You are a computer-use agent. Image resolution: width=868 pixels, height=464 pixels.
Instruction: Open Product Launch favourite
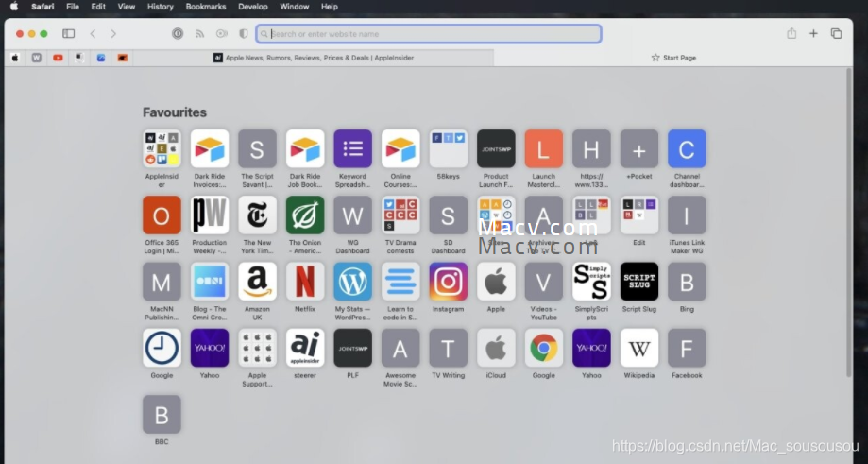[496, 148]
